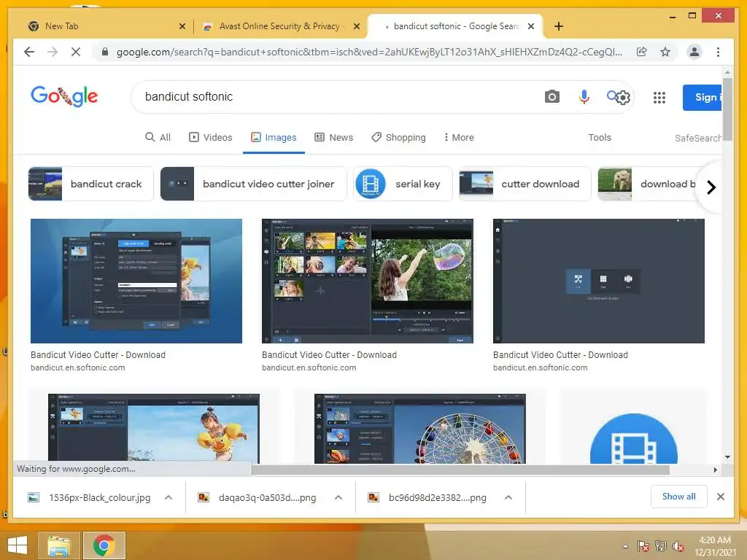The height and width of the screenshot is (560, 747).
Task: Close the downloads bar
Action: tap(721, 497)
